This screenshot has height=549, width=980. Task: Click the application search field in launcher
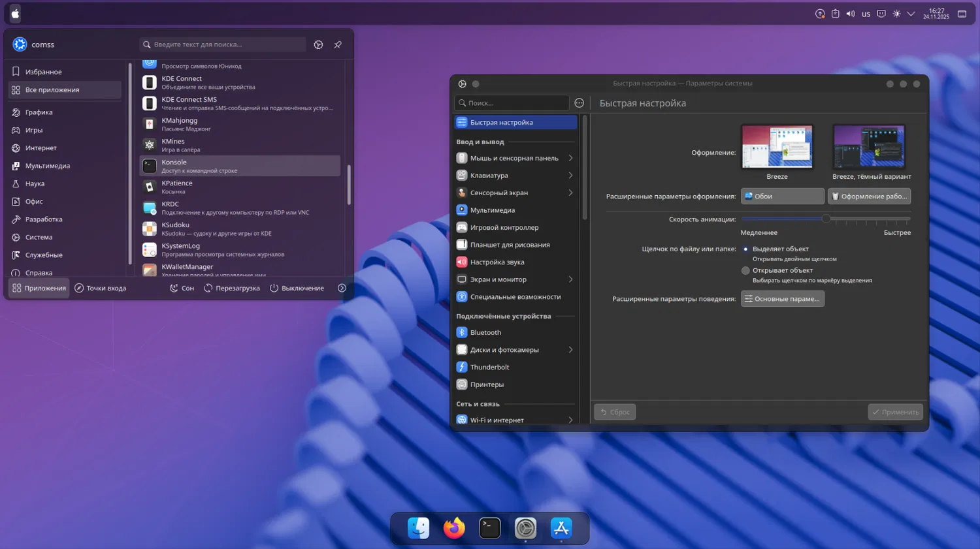[x=222, y=44]
